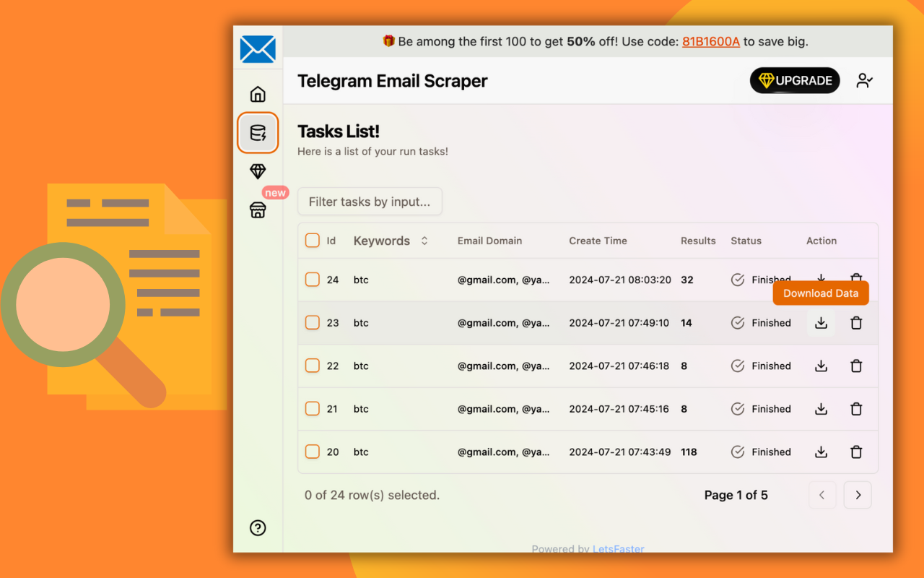Click the Page 1 of 5 indicator

[736, 495]
